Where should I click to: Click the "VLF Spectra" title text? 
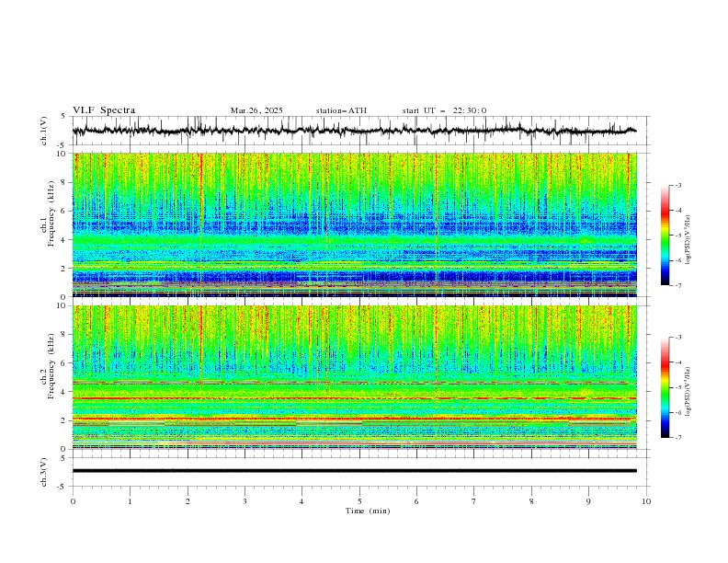pyautogui.click(x=104, y=110)
